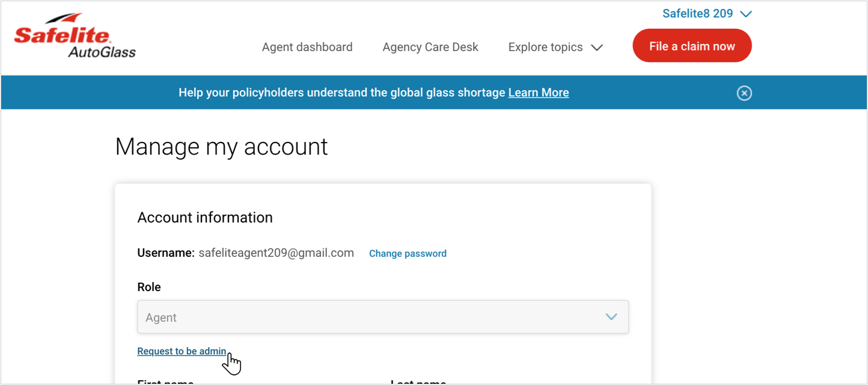This screenshot has width=868, height=385.
Task: Open the Role dropdown showing Agent
Action: click(373, 317)
